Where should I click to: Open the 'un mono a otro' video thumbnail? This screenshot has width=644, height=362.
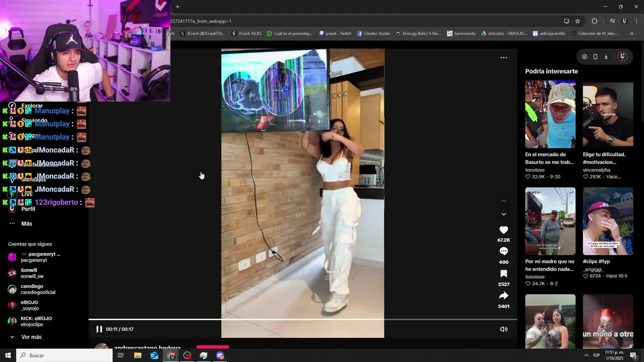pyautogui.click(x=608, y=321)
